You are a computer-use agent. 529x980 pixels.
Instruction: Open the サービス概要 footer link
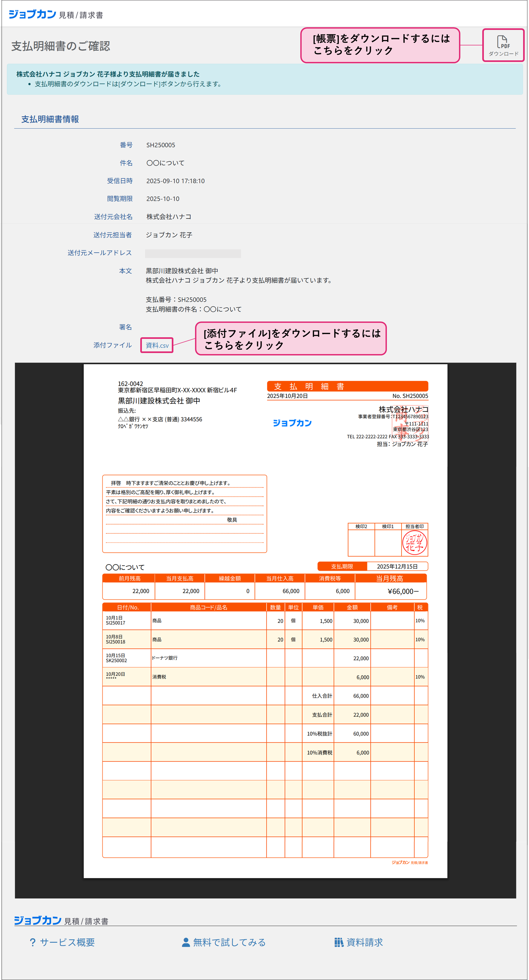(x=67, y=942)
